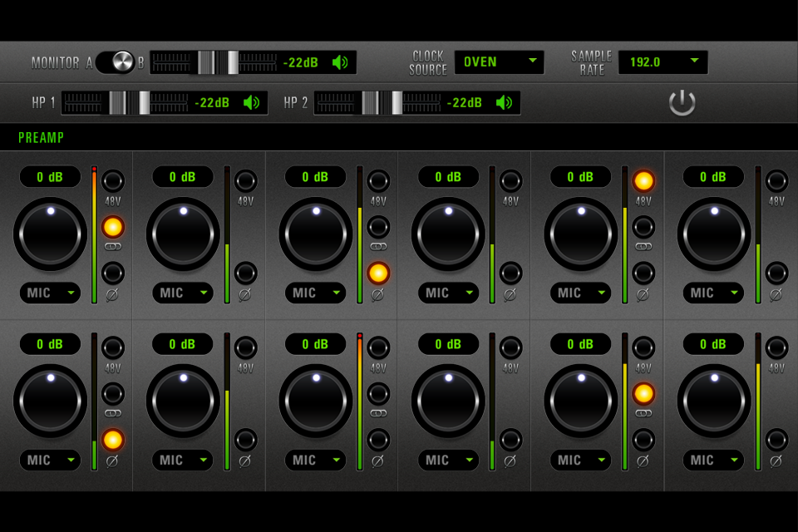Enable 48V phantom power on preamp channel 3
The image size is (798, 532).
[379, 180]
